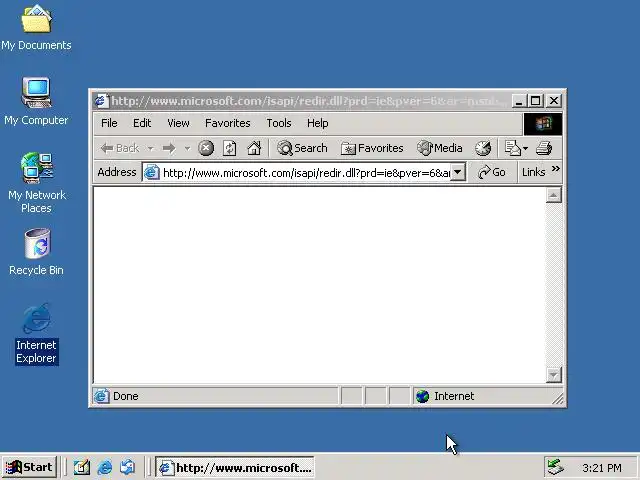Click the 3:21 PM clock

pos(602,468)
